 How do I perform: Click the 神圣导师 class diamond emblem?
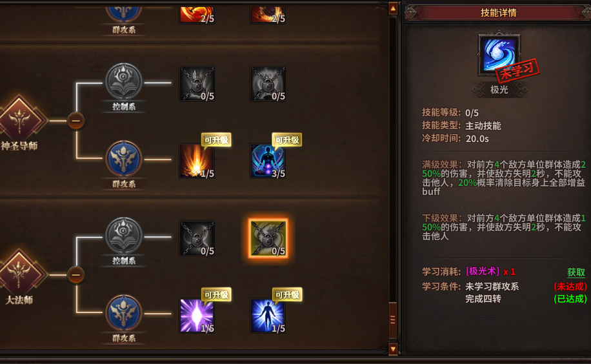[x=19, y=119]
